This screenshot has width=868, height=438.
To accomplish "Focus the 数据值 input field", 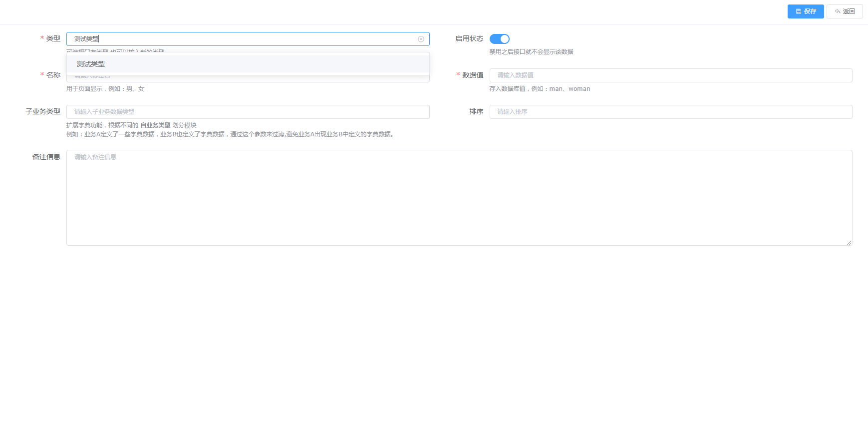I will 670,75.
